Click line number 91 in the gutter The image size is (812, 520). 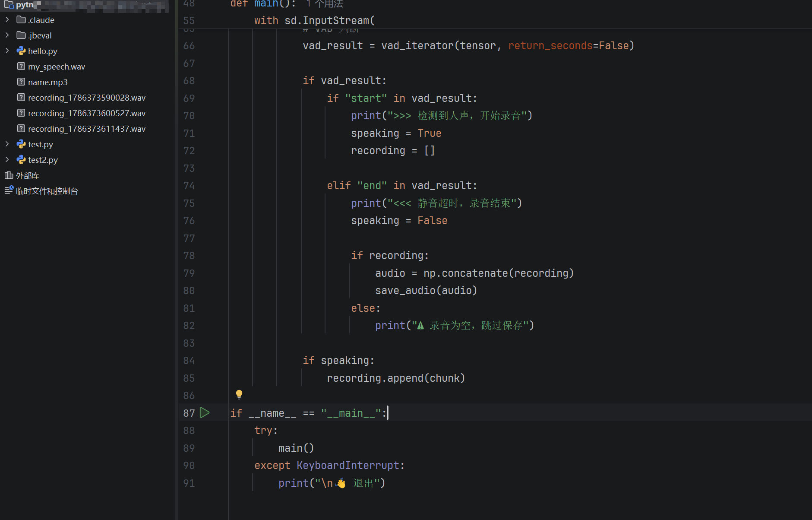pos(189,483)
